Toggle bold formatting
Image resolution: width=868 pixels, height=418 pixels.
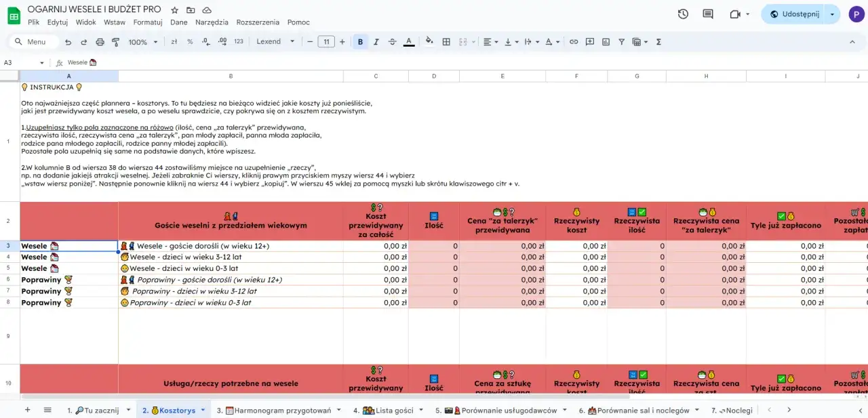360,41
